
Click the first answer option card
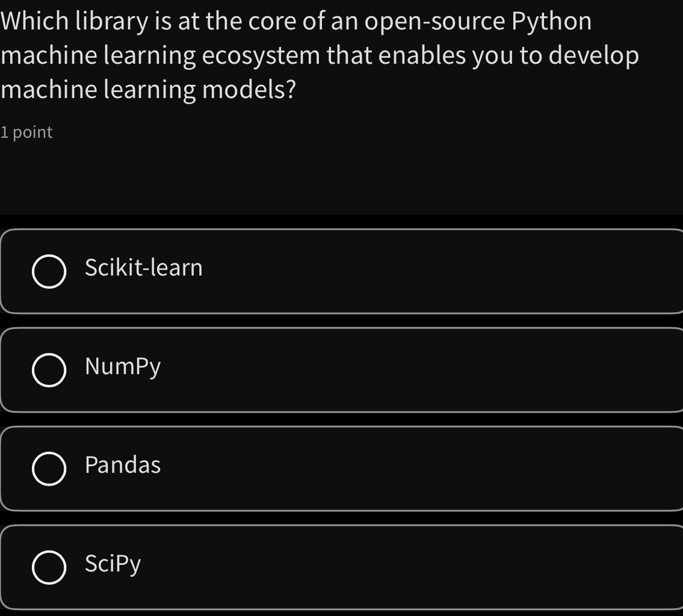(x=341, y=271)
